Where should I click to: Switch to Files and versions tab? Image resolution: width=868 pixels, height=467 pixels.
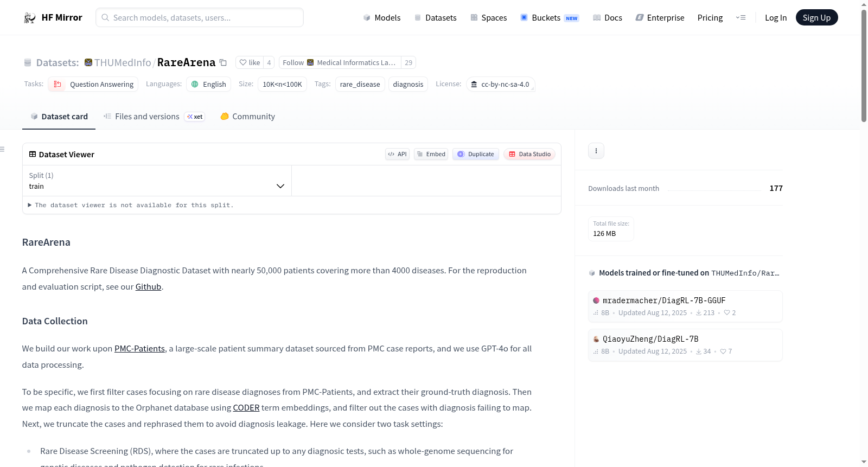click(x=154, y=117)
